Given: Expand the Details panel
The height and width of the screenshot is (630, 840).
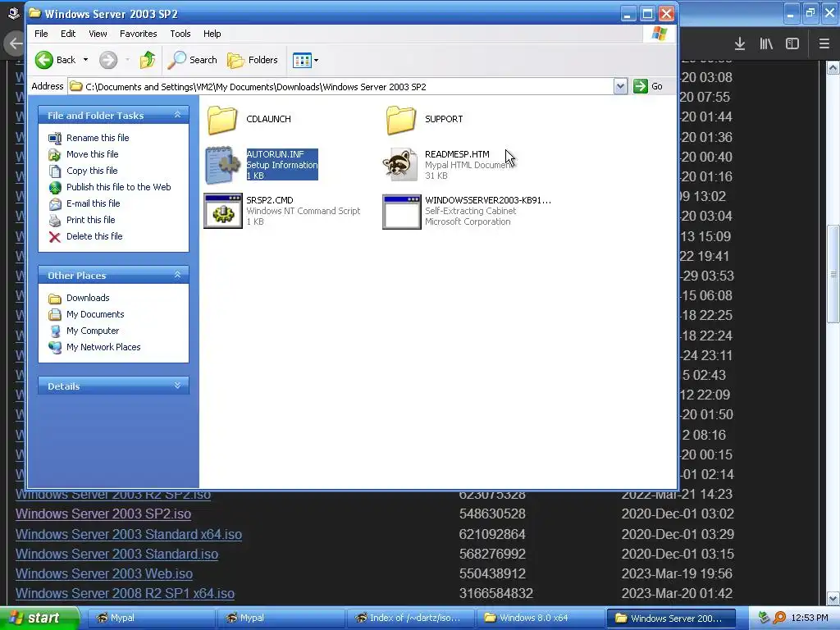Looking at the screenshot, I should (x=177, y=386).
